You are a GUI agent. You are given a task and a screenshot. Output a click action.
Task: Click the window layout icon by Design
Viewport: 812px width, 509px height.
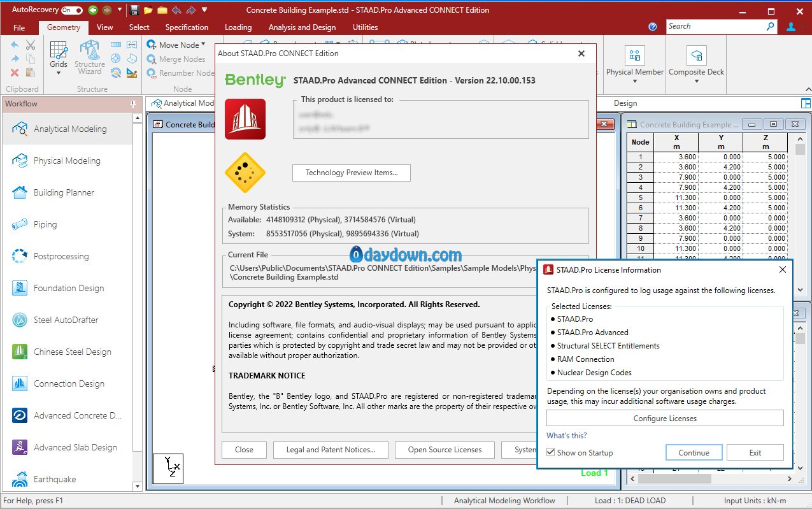806,103
